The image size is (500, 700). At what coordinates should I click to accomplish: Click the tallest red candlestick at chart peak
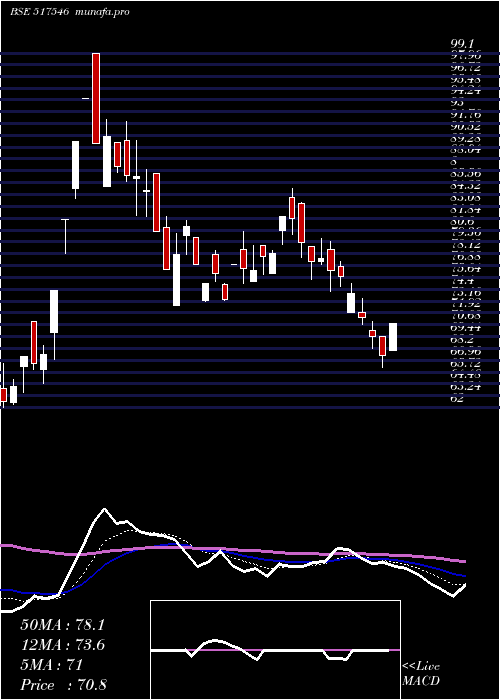click(x=96, y=98)
